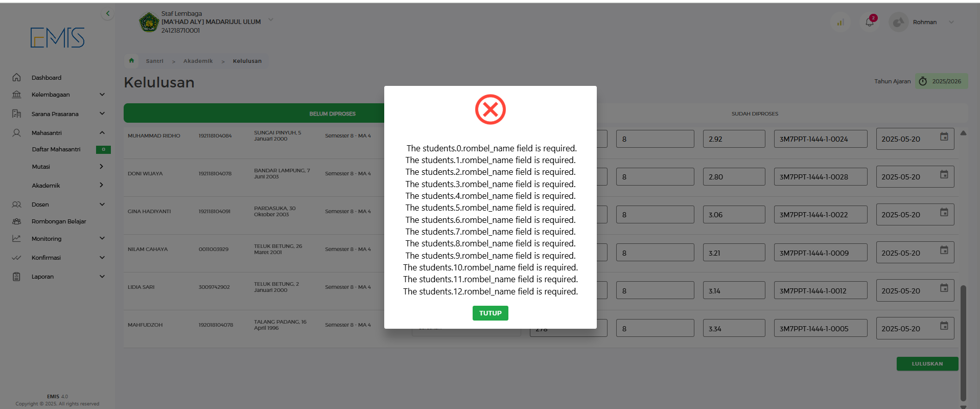
Task: Click the 3M7PPT-1444-1-0024 certificate number field
Action: click(820, 139)
